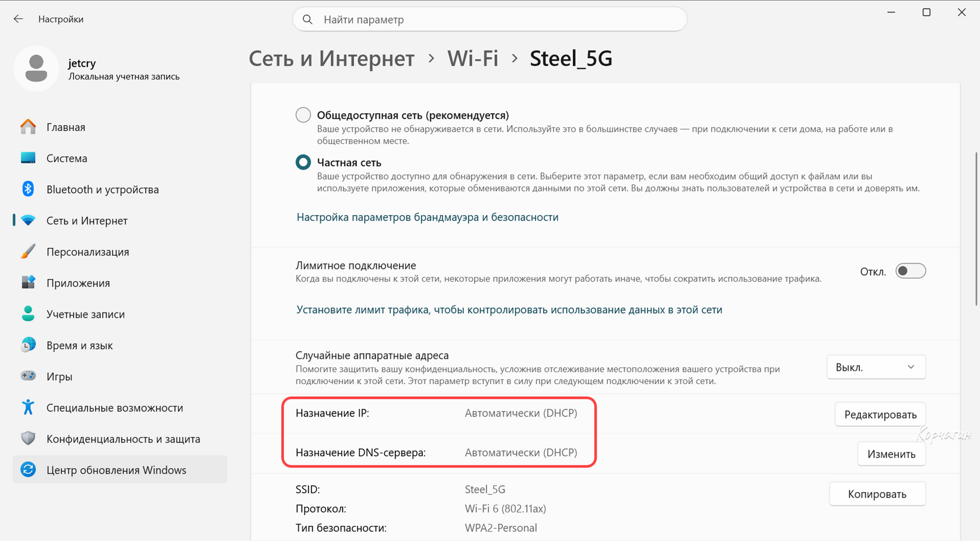980x541 pixels.
Task: Open Главная via the home icon
Action: click(28, 127)
